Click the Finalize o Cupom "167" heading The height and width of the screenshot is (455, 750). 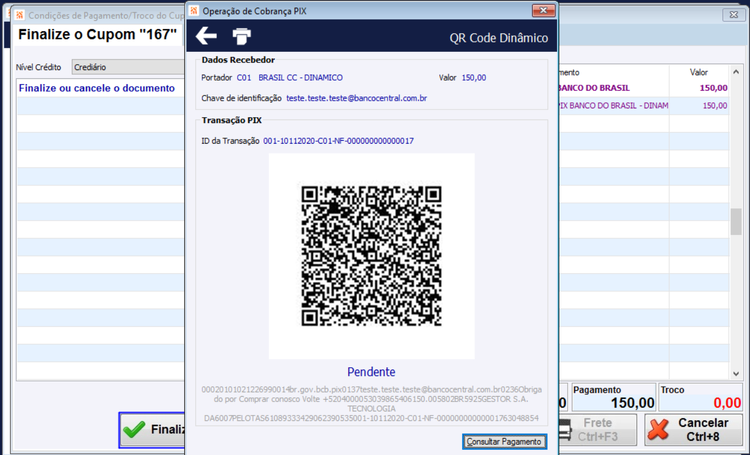(98, 34)
